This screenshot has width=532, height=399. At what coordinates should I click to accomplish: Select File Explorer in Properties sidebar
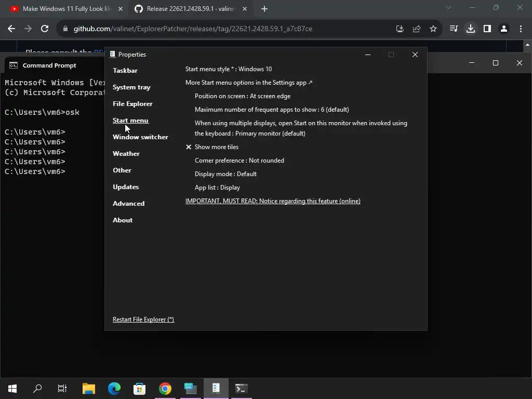pos(132,104)
